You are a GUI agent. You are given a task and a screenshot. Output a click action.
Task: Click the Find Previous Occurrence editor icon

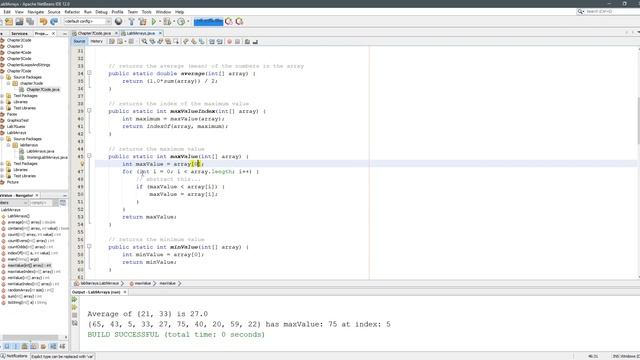[152, 41]
